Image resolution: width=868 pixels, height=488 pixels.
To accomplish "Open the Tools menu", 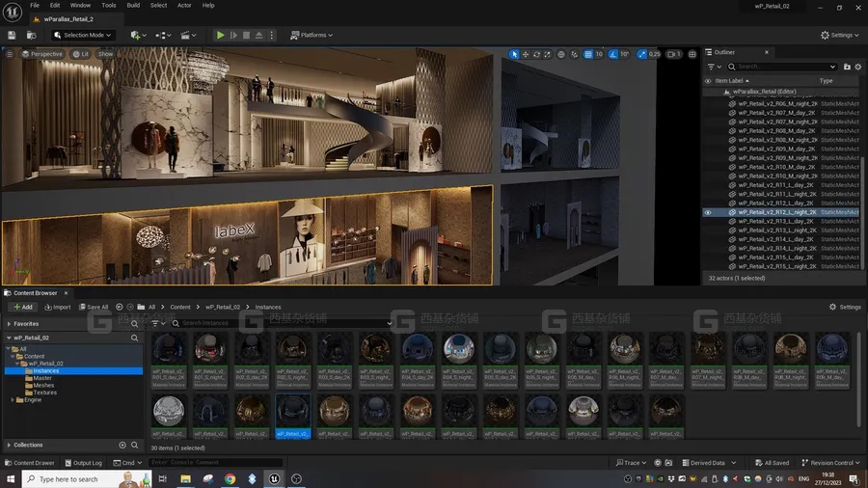I will point(108,5).
